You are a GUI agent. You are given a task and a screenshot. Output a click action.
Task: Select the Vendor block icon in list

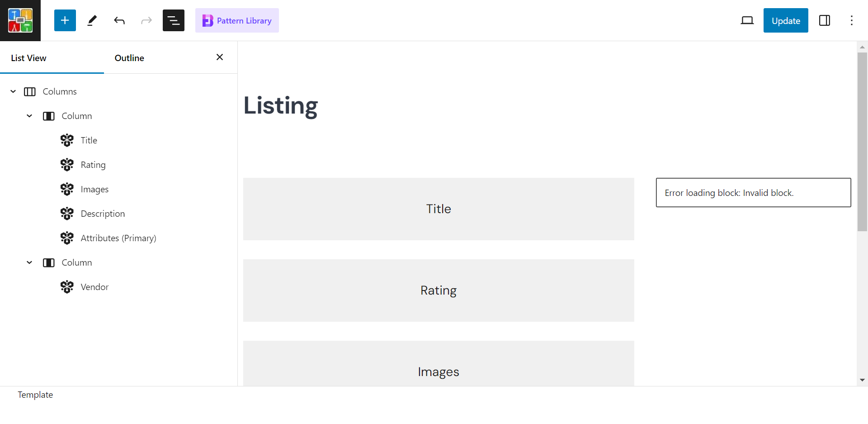click(x=67, y=287)
